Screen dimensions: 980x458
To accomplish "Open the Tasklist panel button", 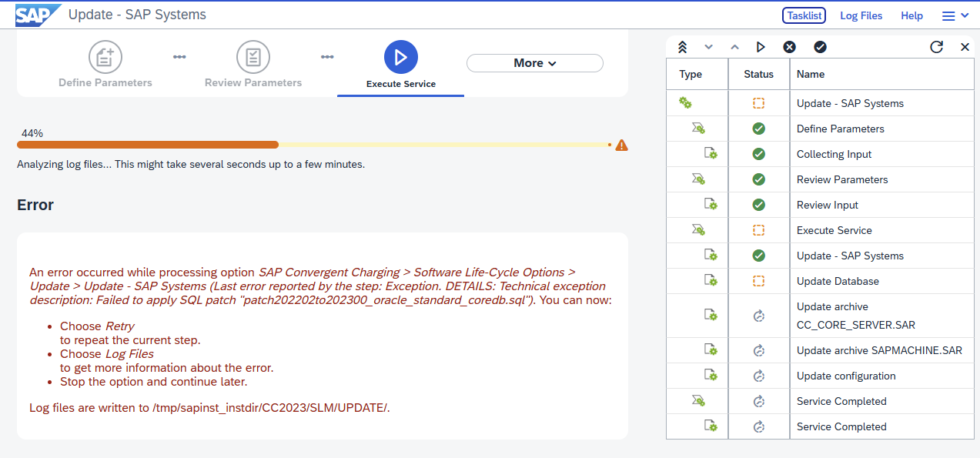I will [x=804, y=15].
